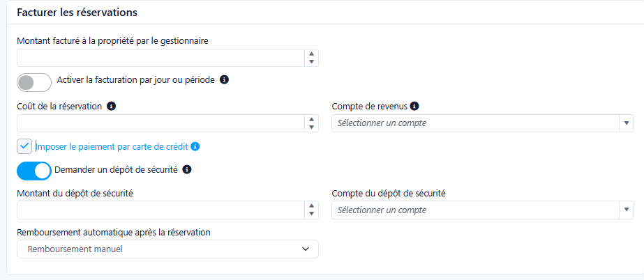Open Compte de revenus account dropdown
Image resolution: width=644 pixels, height=280 pixels.
click(481, 123)
